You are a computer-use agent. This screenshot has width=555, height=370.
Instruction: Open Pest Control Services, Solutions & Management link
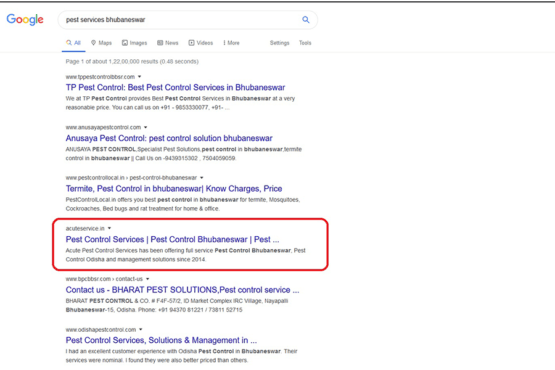point(161,340)
